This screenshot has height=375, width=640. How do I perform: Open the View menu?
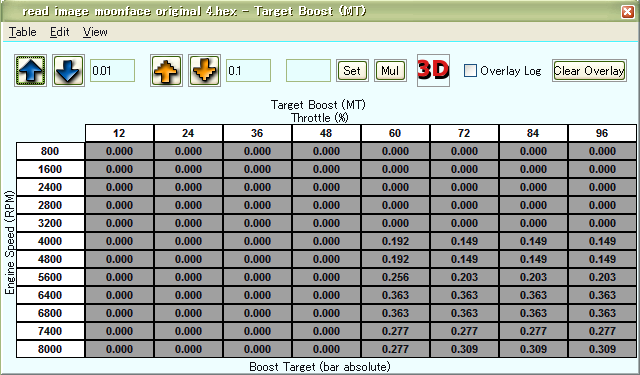[95, 32]
